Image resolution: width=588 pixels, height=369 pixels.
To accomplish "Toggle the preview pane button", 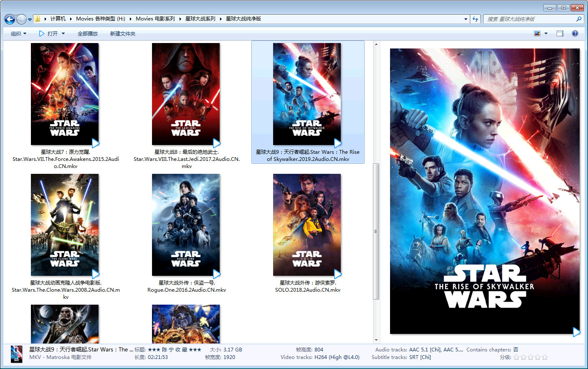I will [x=560, y=33].
